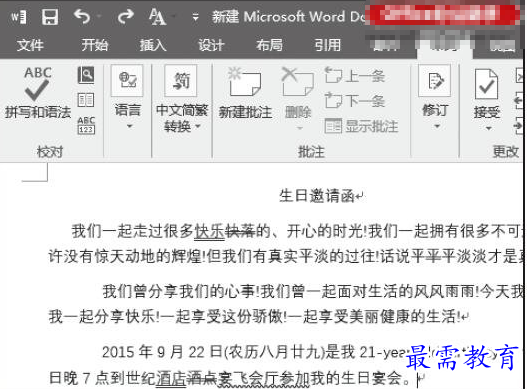Go to next comment 下一条
This screenshot has width=527, height=389.
tap(355, 101)
